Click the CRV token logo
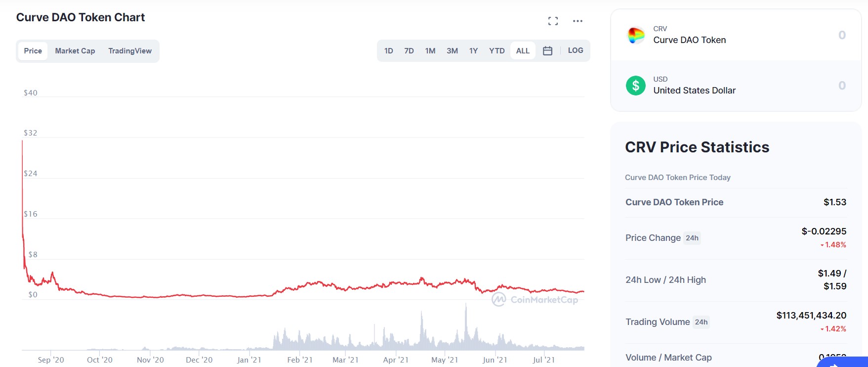This screenshot has height=367, width=868. (x=636, y=34)
